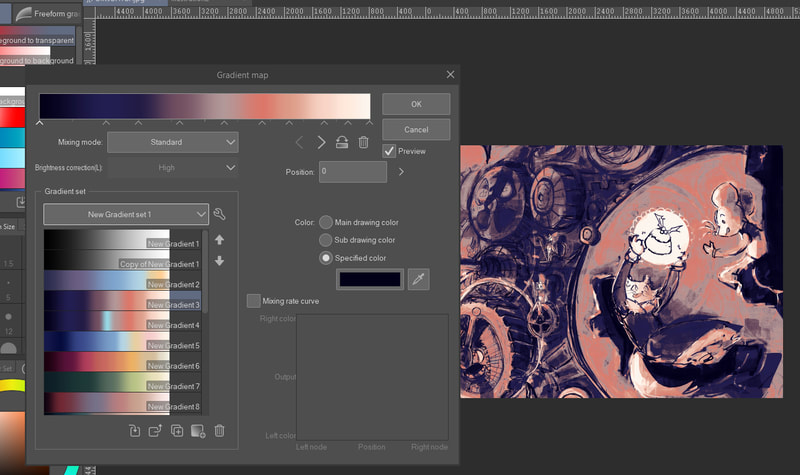Open the New Gradient set 1 dropdown
Image resolution: width=800 pixels, height=475 pixels.
click(126, 214)
